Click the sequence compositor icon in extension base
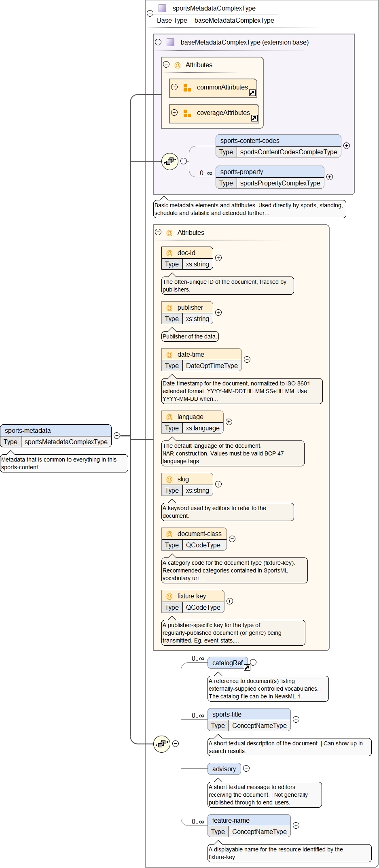The height and width of the screenshot is (868, 379). pos(170,161)
